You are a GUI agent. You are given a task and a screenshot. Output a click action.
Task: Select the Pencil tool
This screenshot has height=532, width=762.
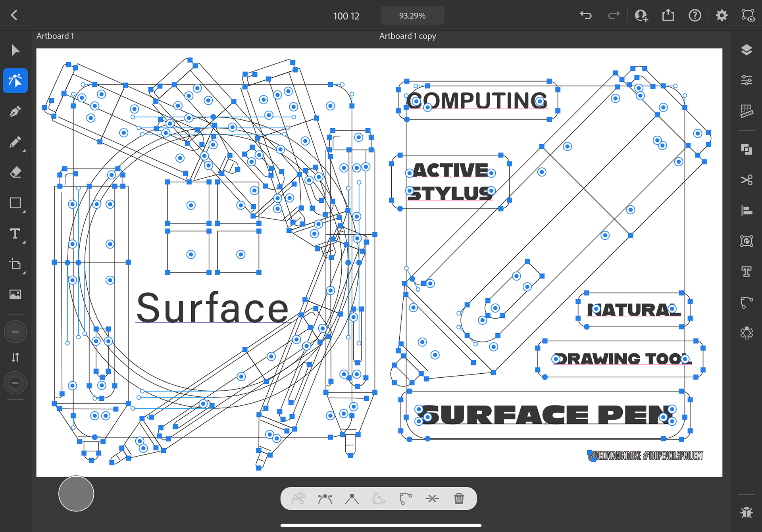point(15,142)
